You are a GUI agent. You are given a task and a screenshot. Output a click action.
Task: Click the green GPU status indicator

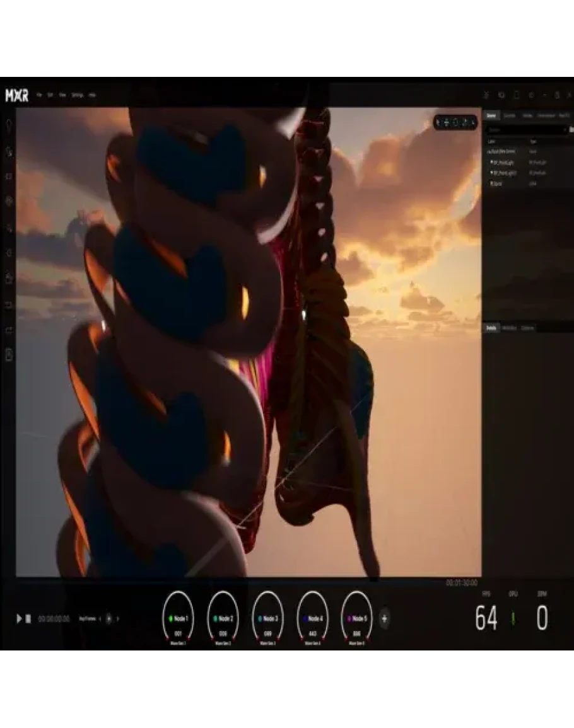(x=513, y=619)
